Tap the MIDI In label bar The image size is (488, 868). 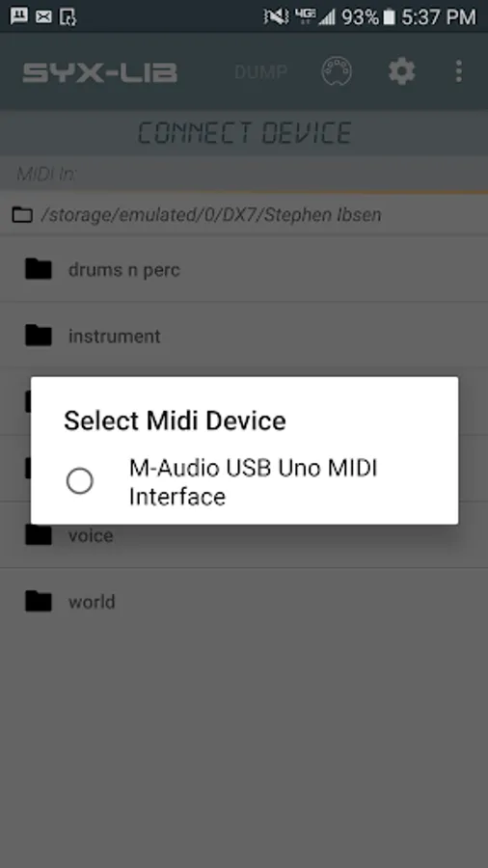tap(244, 174)
